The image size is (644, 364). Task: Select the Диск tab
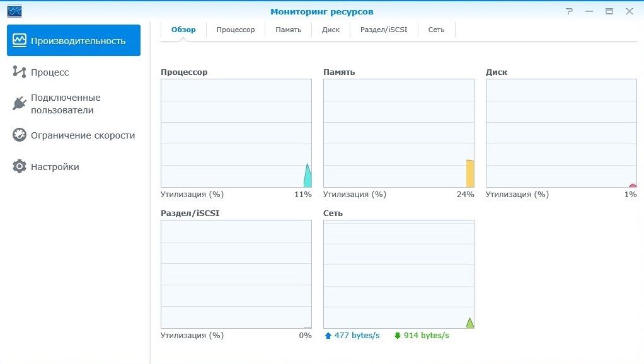point(331,30)
